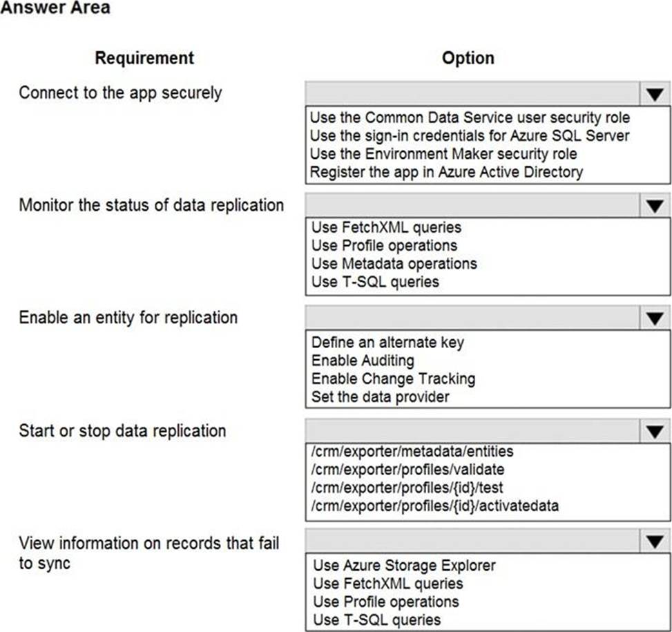This screenshot has width=672, height=632.
Task: Click 'Enable an entity for replication' requirement text
Action: (128, 318)
